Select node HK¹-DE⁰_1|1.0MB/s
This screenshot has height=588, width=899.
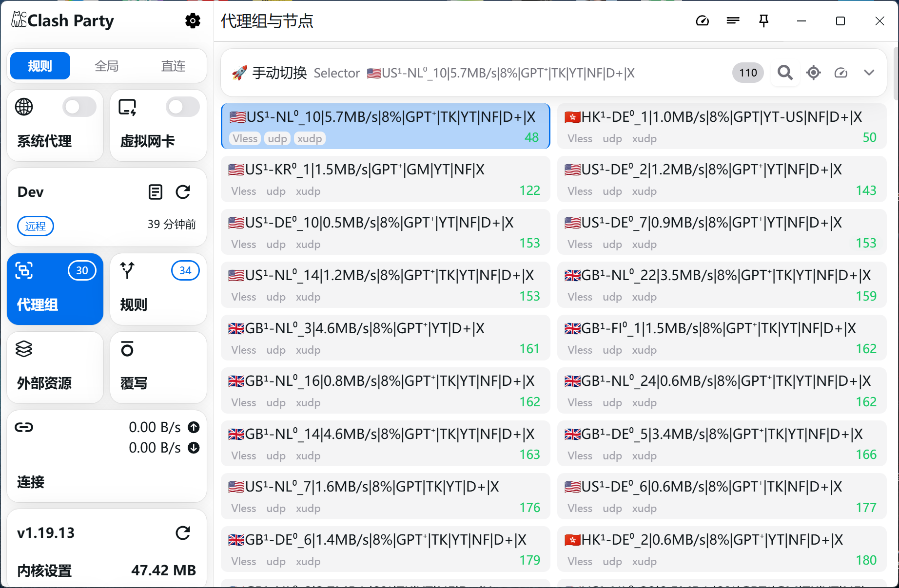point(722,126)
